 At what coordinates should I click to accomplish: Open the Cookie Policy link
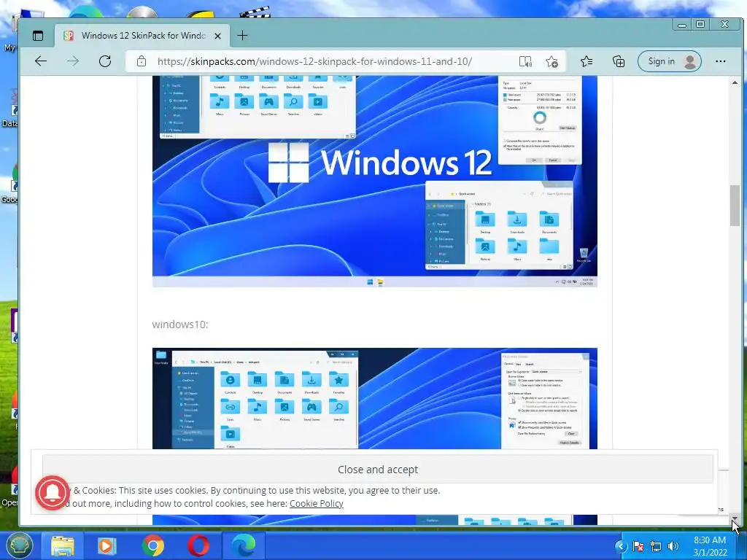[317, 503]
